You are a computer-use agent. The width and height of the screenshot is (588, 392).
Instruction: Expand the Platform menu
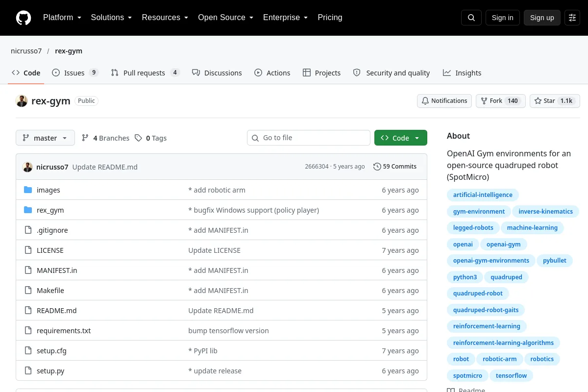pos(62,18)
